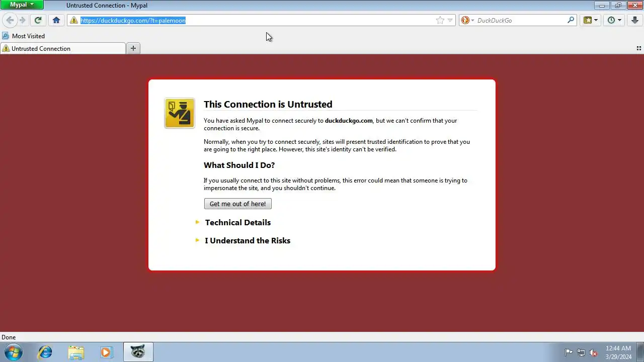Open Windows Media Player from taskbar
The width and height of the screenshot is (644, 362).
click(x=106, y=352)
